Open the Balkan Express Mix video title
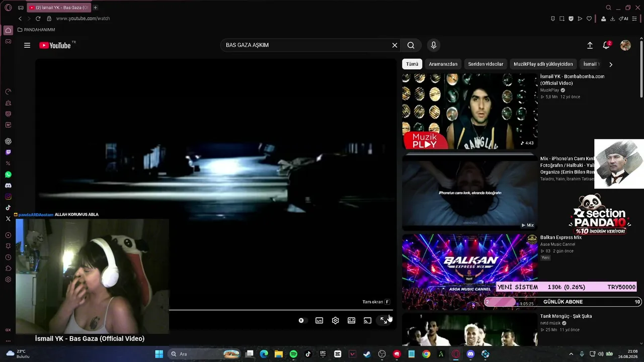The height and width of the screenshot is (362, 644). point(561,237)
